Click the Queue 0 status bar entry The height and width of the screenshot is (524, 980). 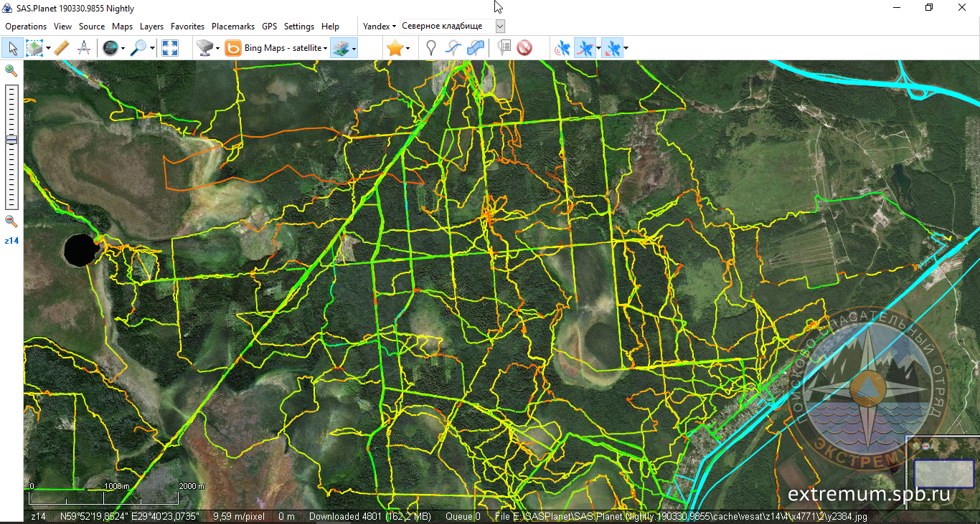463,516
